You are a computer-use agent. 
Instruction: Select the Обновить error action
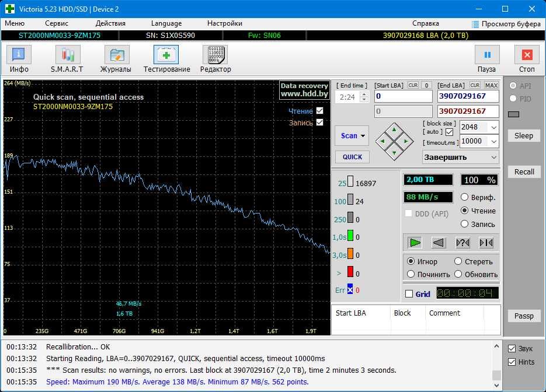(458, 274)
